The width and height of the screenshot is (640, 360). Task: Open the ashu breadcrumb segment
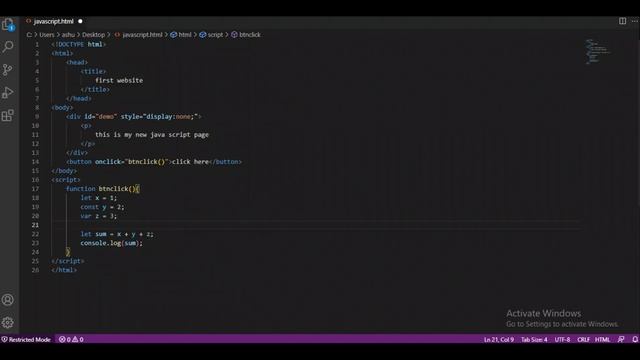coord(68,35)
